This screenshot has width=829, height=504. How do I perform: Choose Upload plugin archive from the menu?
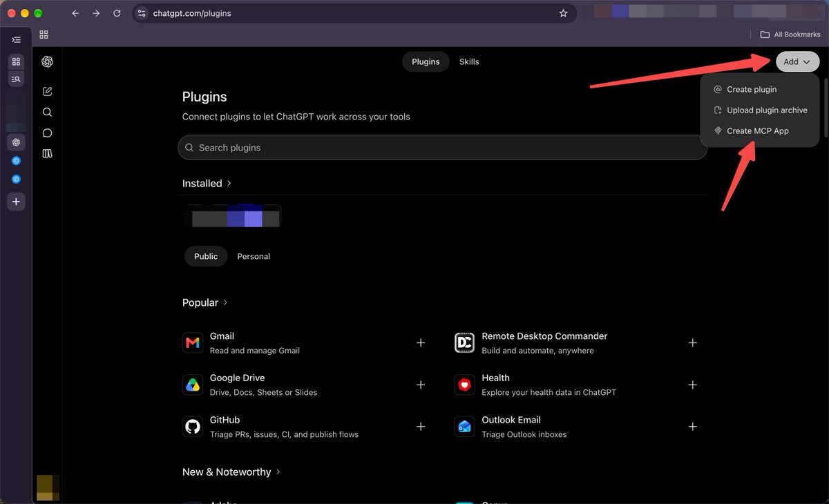coord(760,110)
